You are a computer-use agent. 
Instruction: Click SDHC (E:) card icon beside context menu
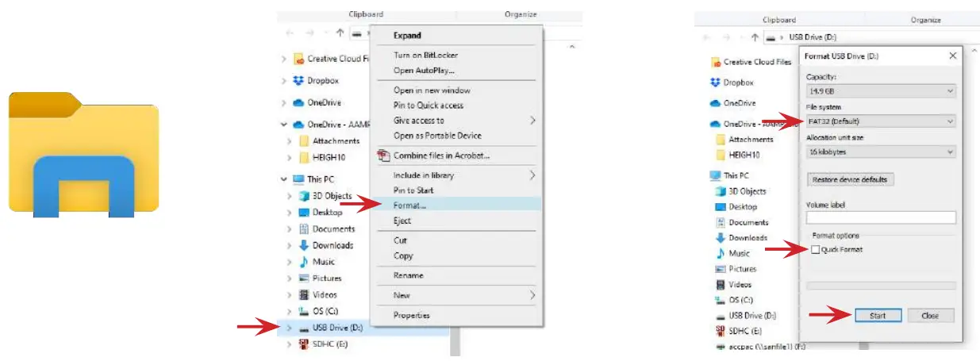point(304,344)
